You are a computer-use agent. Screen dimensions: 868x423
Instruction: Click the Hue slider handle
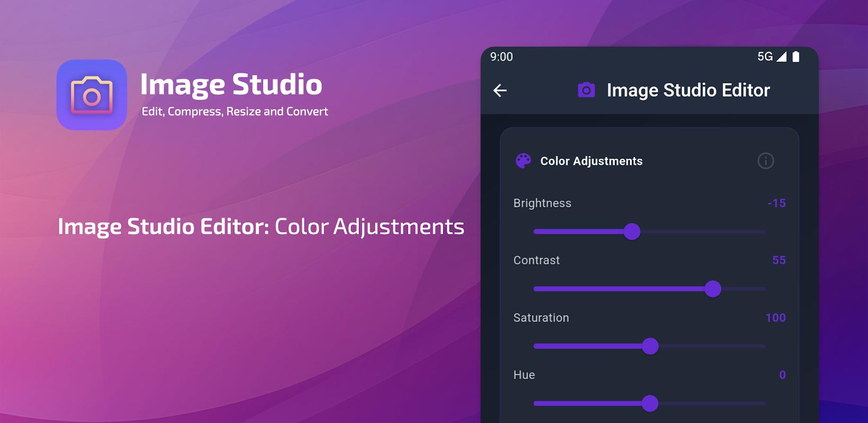pyautogui.click(x=650, y=403)
